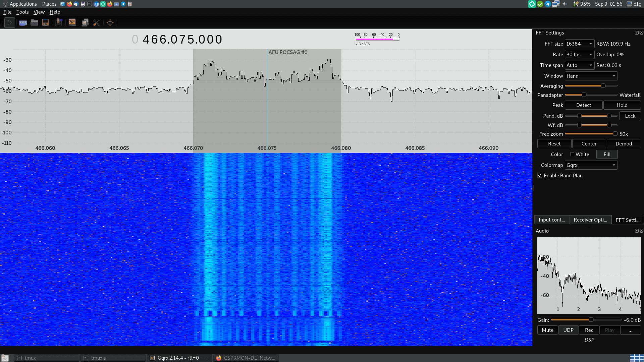Open the Tools menu

[x=22, y=12]
